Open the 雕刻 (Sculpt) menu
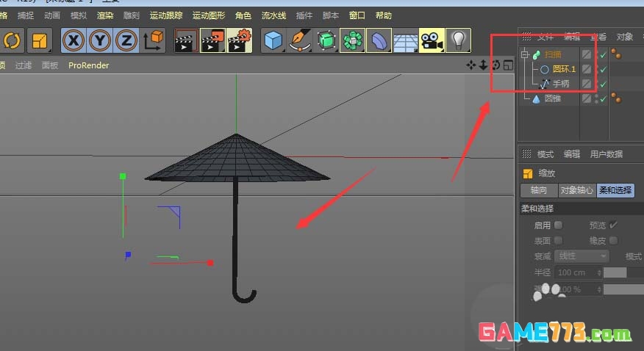This screenshot has width=644, height=351. point(132,15)
